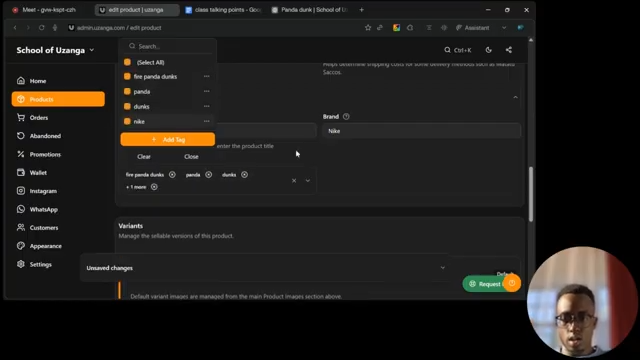Uncheck the panda tag checkbox
Image resolution: width=640 pixels, height=360 pixels.
coord(127,91)
